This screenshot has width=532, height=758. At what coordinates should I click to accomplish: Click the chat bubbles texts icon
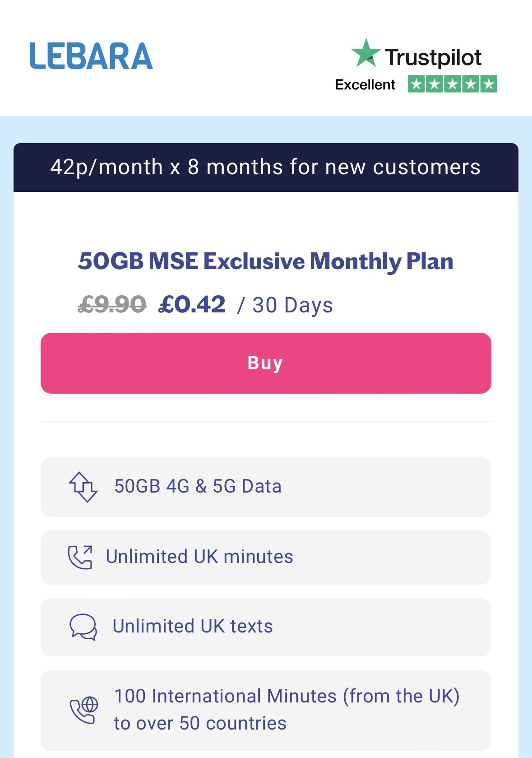click(x=83, y=627)
